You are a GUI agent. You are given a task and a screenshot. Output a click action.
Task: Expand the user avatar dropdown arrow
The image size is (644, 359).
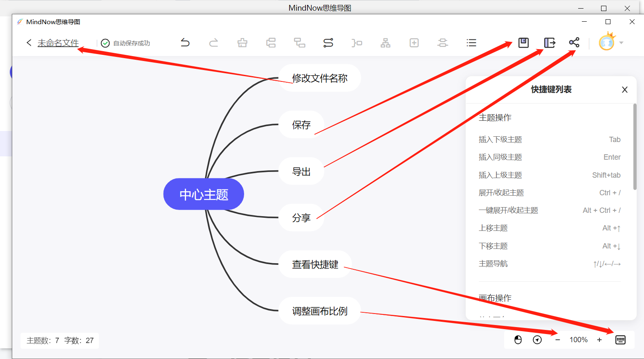click(622, 43)
